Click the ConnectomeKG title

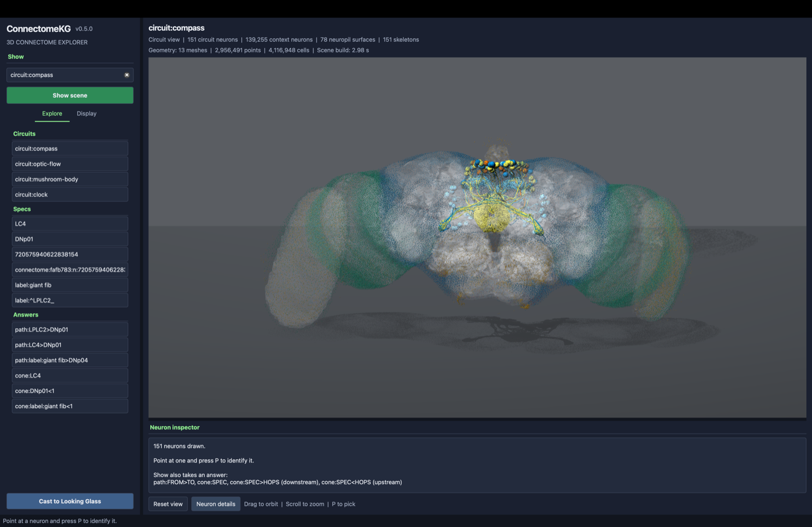pyautogui.click(x=38, y=28)
